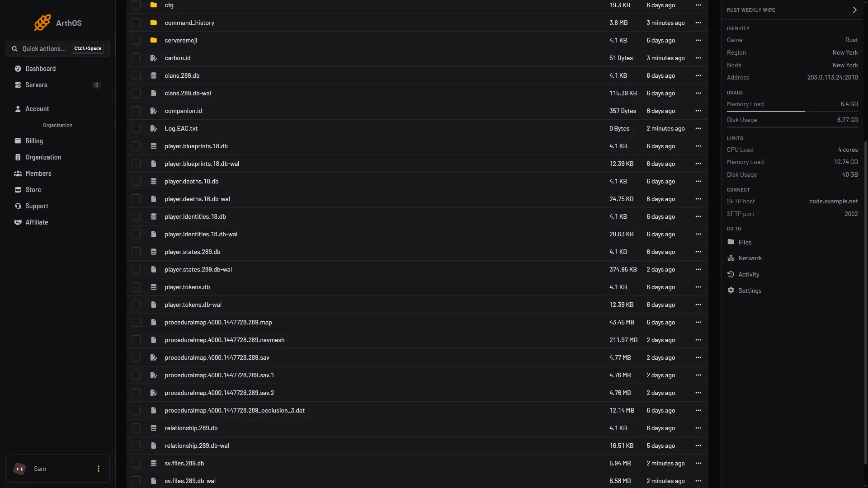This screenshot has width=868, height=488.
Task: Open Sam's account options menu
Action: tap(99, 469)
